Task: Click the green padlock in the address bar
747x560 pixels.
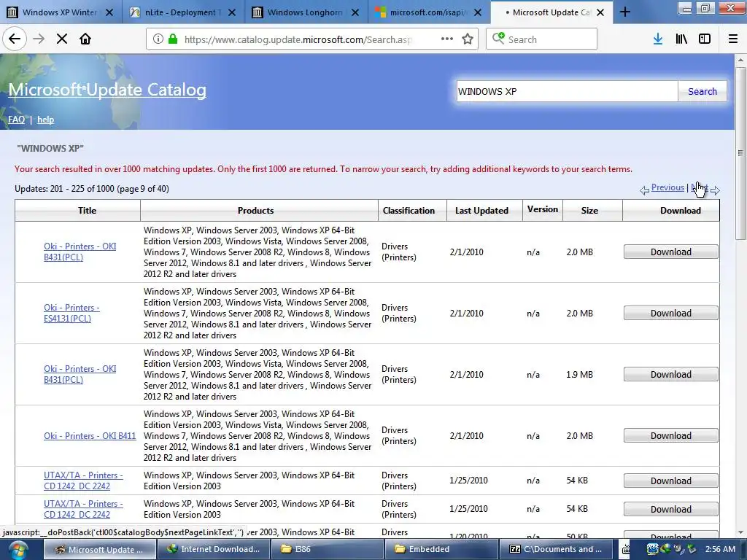Action: pos(173,39)
